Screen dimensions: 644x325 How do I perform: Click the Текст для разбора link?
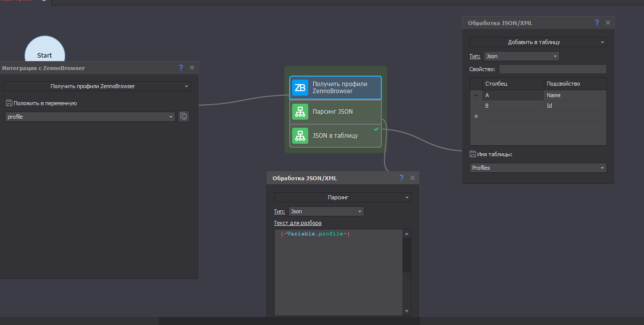coord(298,223)
